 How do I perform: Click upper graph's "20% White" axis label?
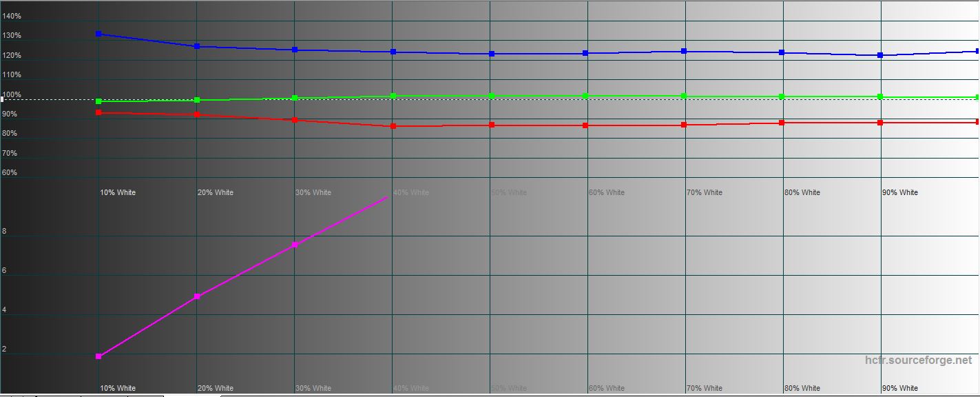[216, 192]
